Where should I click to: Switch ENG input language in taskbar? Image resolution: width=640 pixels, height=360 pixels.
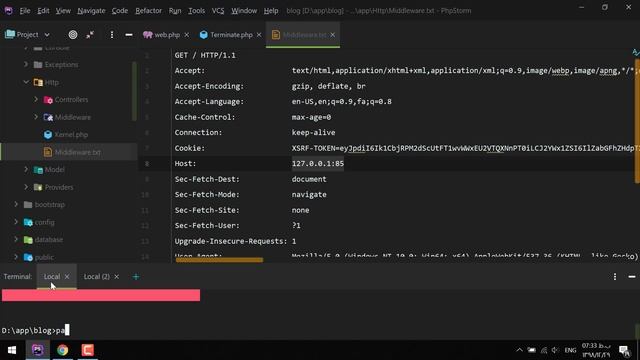(x=570, y=350)
